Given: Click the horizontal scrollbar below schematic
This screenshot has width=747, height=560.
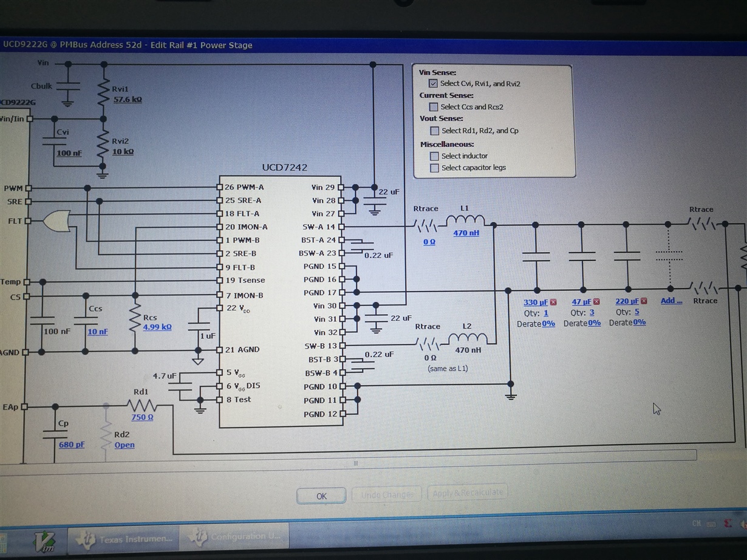Looking at the screenshot, I should [x=356, y=463].
